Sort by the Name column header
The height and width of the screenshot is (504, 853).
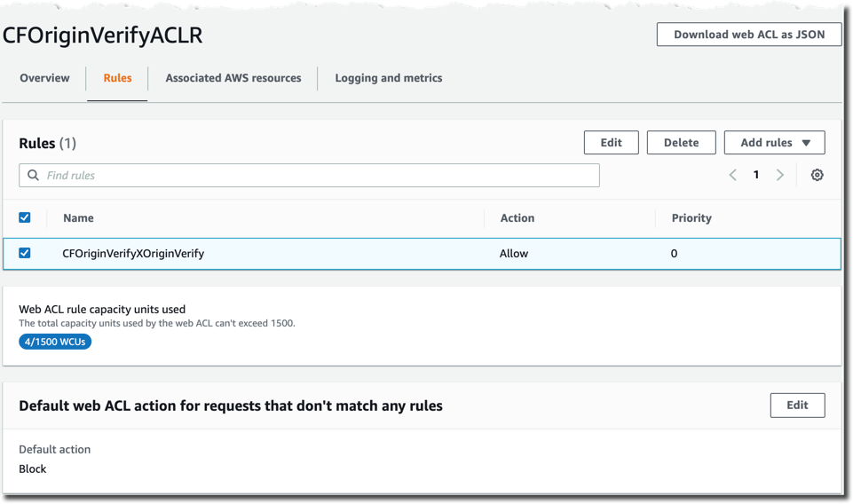(78, 218)
